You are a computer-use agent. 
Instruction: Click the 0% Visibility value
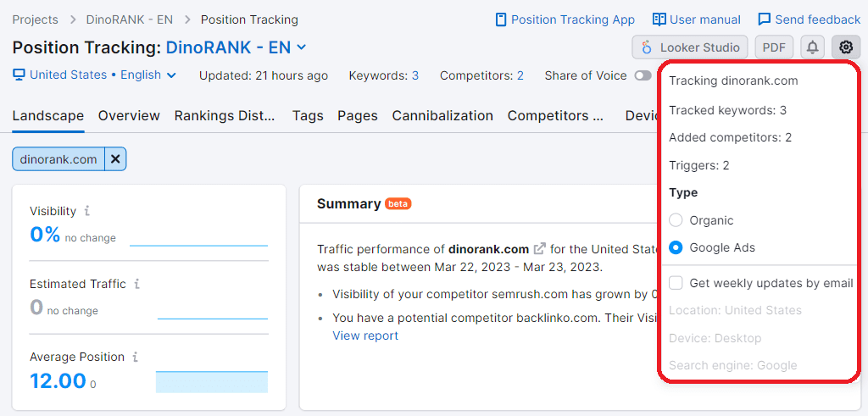point(45,235)
